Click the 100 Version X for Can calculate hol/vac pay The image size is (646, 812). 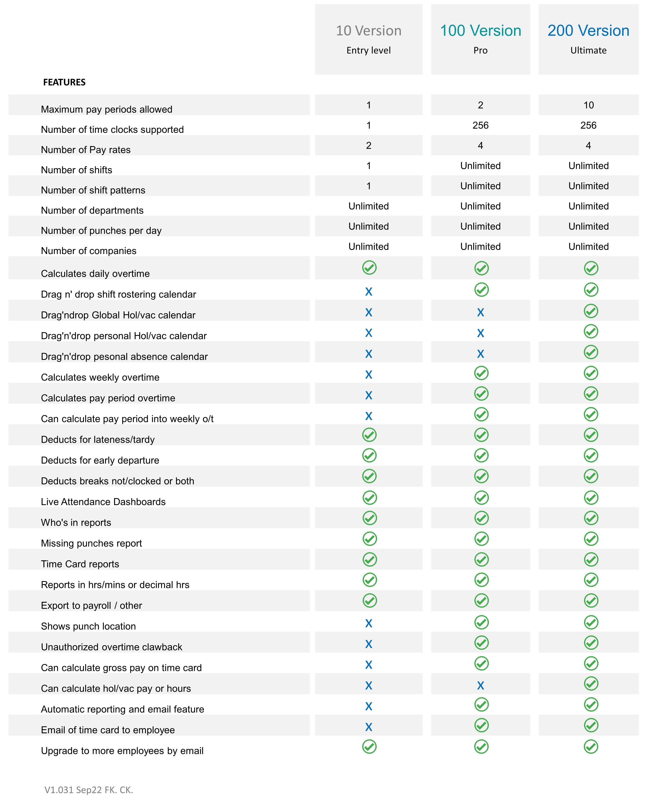pyautogui.click(x=480, y=685)
